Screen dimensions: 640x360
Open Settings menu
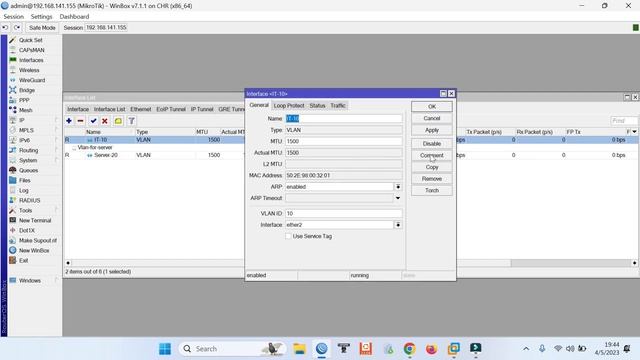(41, 17)
